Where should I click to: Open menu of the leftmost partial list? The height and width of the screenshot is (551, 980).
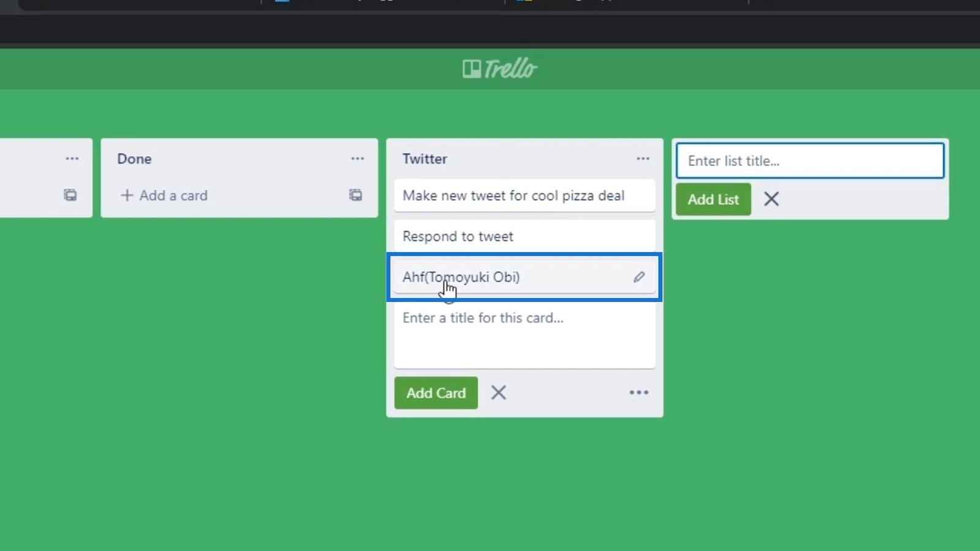(72, 159)
